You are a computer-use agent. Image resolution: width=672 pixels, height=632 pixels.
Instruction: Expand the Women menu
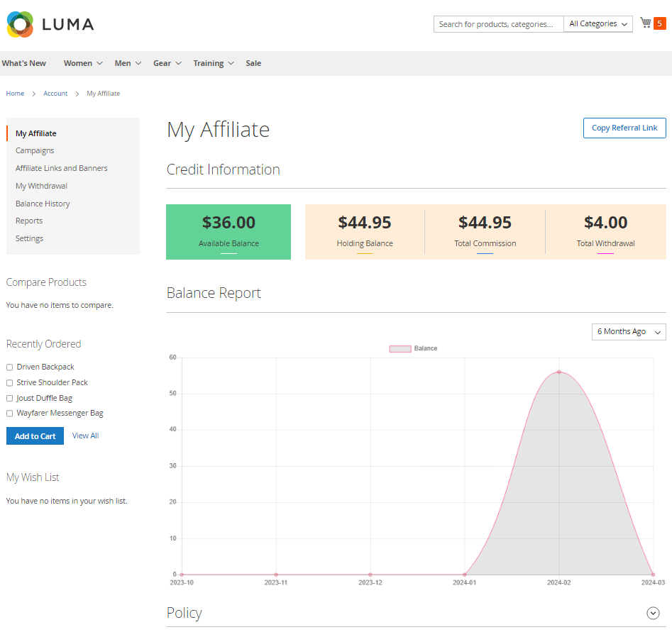[x=83, y=63]
